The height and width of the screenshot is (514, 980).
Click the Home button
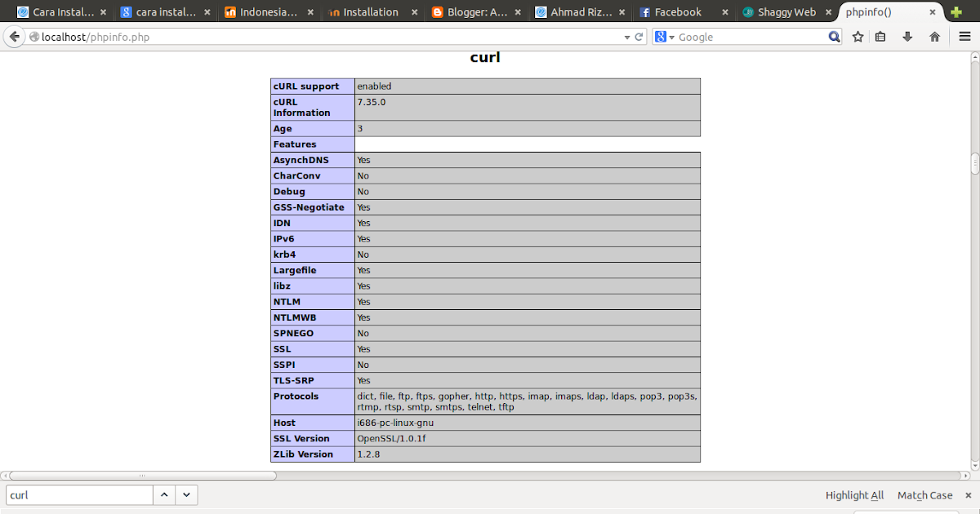click(933, 36)
